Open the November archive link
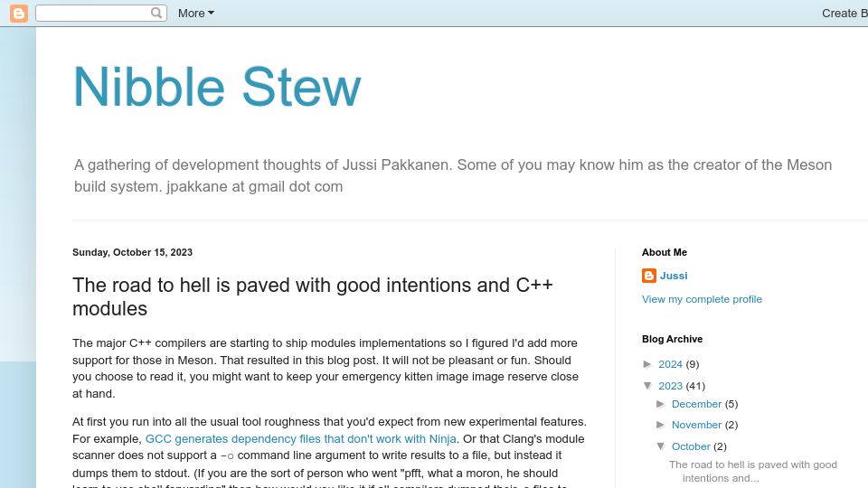This screenshot has width=868, height=488. tap(696, 425)
